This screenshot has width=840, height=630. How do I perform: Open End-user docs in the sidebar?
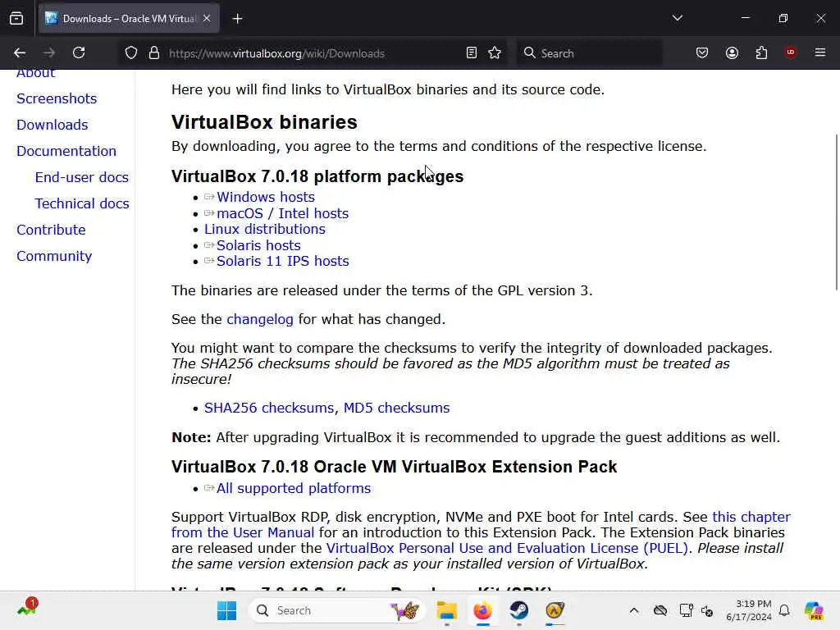pos(82,177)
